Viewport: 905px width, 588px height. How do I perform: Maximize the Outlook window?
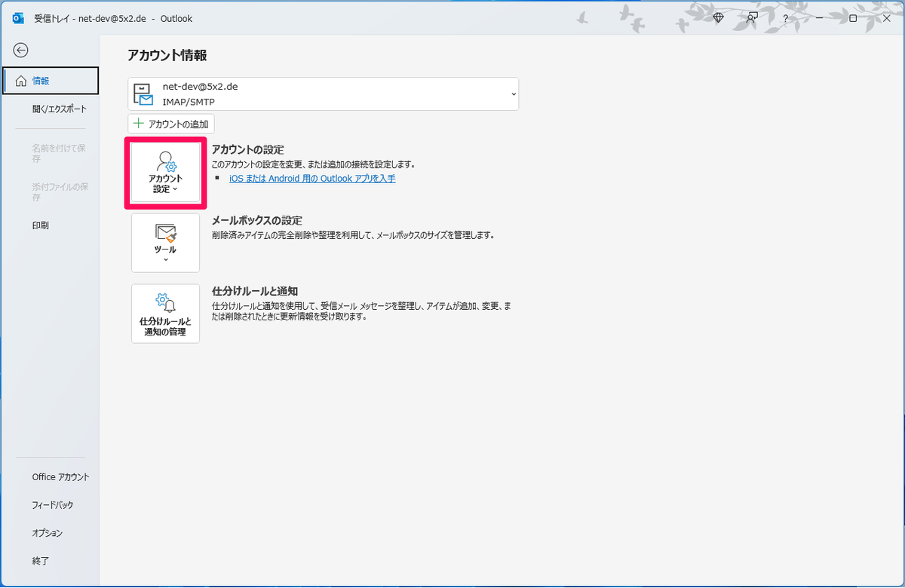pyautogui.click(x=853, y=17)
